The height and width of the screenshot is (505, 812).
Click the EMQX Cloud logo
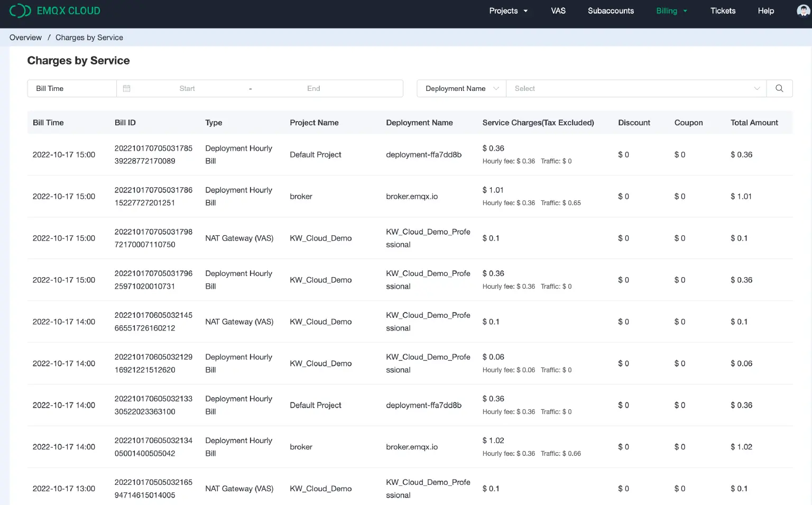(54, 11)
